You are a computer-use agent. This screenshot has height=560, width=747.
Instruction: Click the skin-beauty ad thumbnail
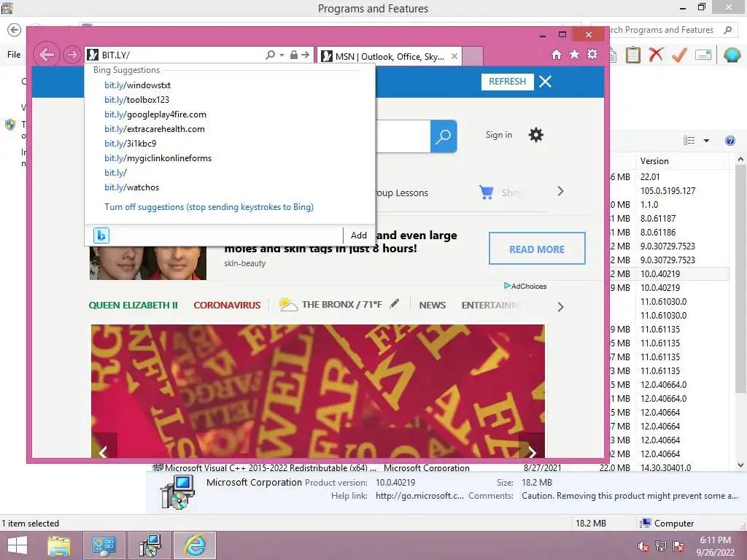(x=148, y=262)
